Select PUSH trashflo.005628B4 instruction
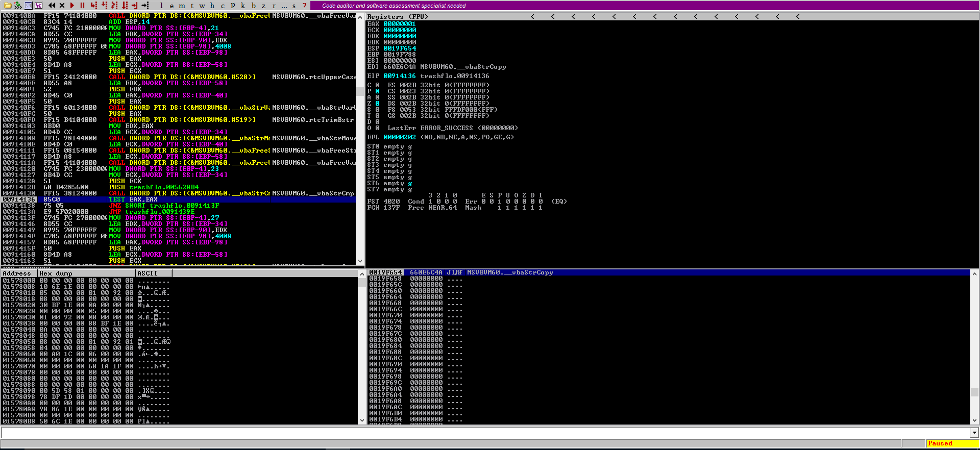980x450 pixels. click(x=179, y=187)
